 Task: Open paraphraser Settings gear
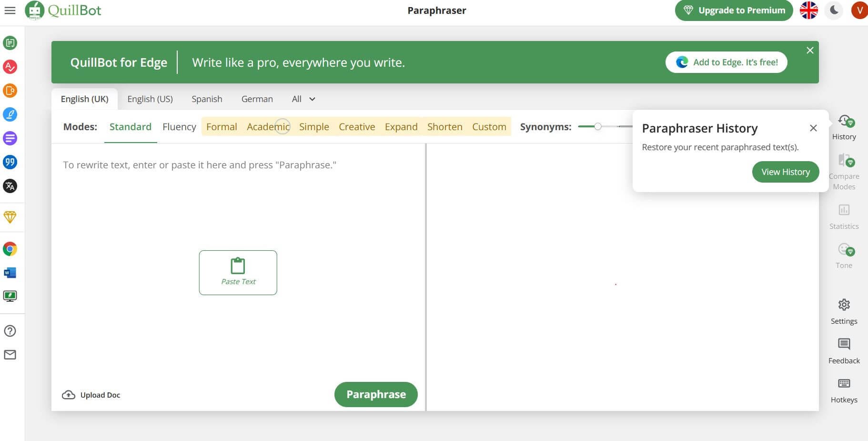[844, 312]
